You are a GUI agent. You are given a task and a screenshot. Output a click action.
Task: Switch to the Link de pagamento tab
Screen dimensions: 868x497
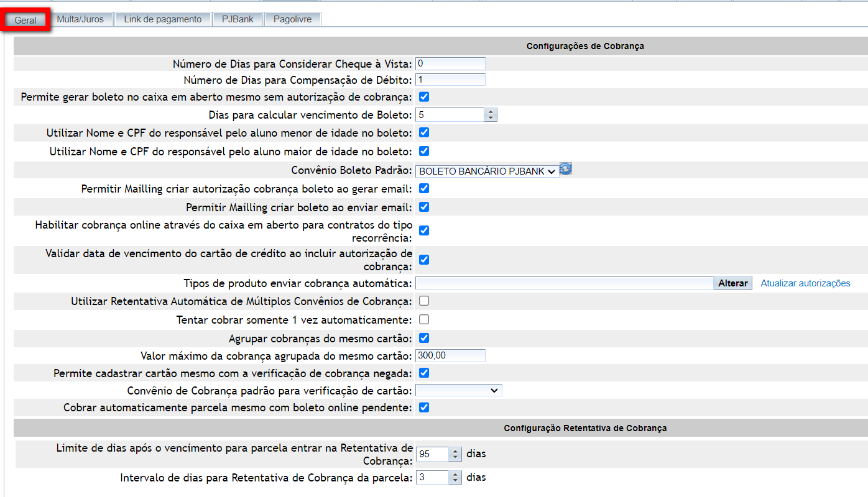[x=162, y=19]
